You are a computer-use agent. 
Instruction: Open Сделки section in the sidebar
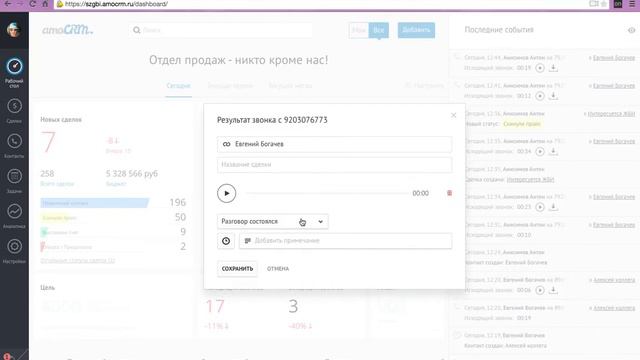click(x=14, y=111)
